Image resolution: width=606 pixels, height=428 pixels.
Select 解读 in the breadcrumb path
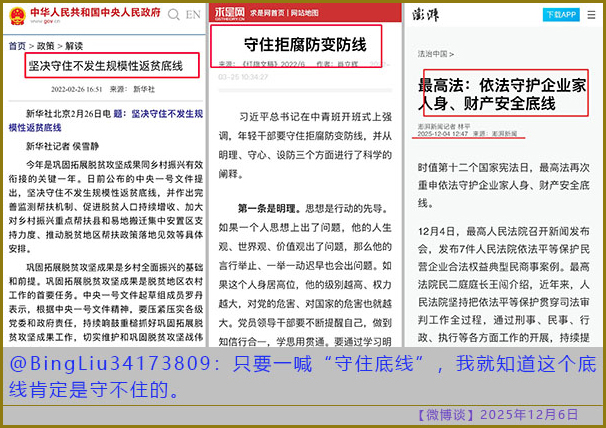tap(74, 46)
